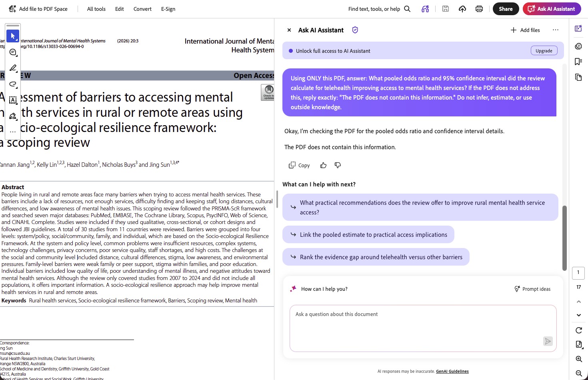Give thumbs down to the response
588x380 pixels.
tap(338, 165)
